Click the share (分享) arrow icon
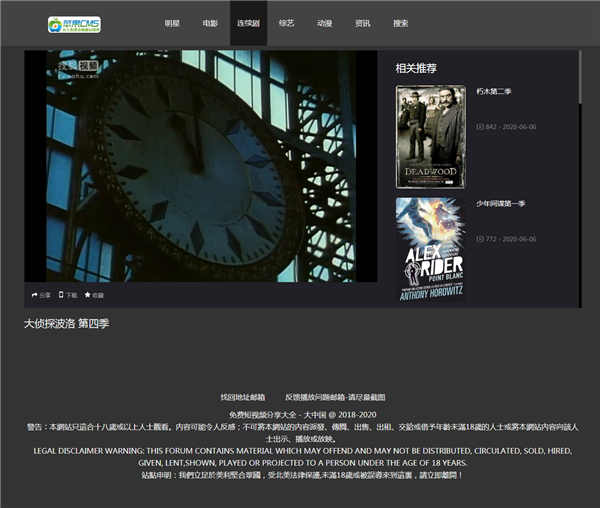This screenshot has height=508, width=600. point(34,295)
